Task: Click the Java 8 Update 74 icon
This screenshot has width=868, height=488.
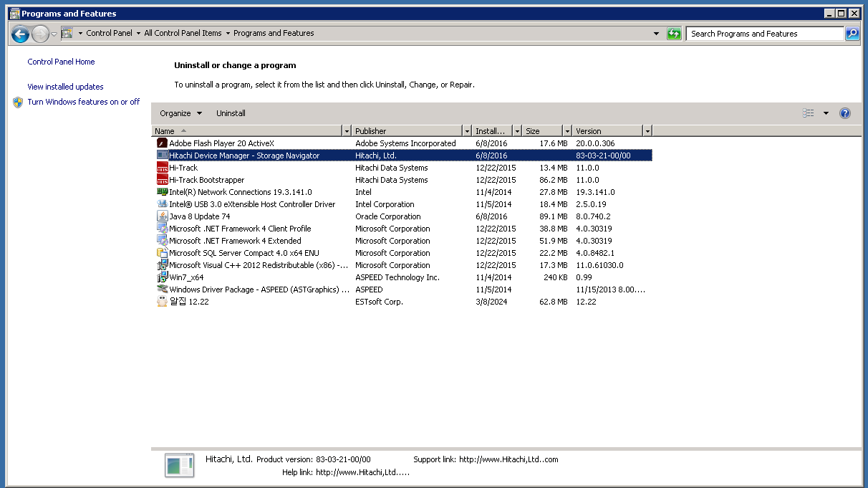Action: point(162,216)
